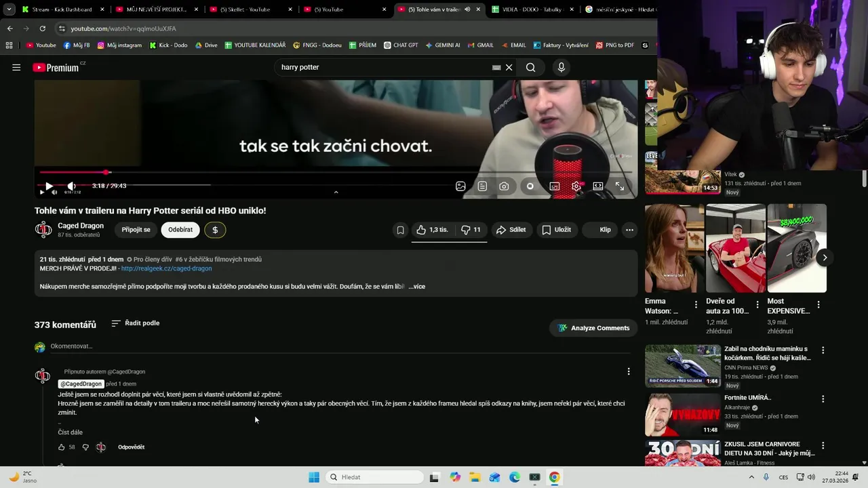The image size is (868, 488).
Task: Switch to VIDEA - DODO Tabulky tab
Action: click(x=532, y=9)
